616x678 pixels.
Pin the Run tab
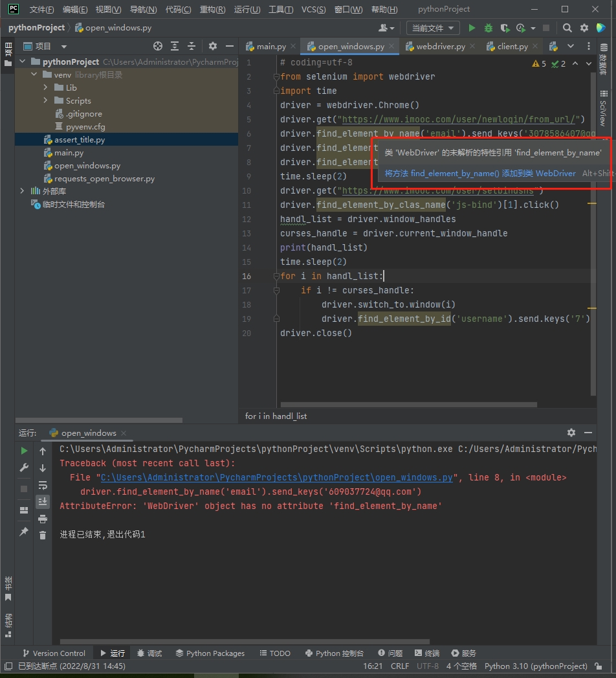(24, 532)
